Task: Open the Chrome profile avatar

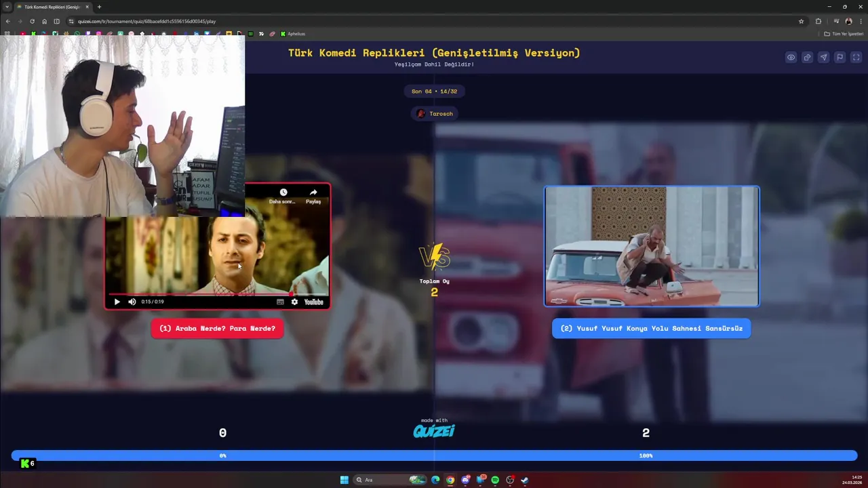Action: 848,21
